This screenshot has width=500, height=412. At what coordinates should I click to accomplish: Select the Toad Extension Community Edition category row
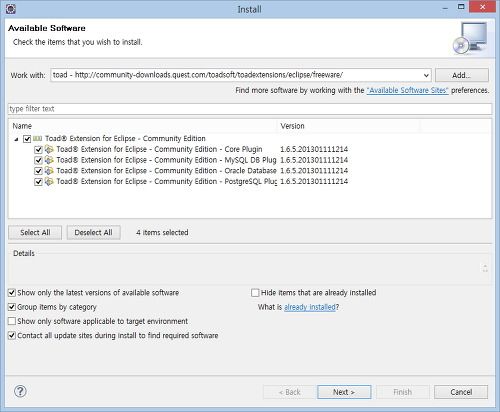coord(125,138)
